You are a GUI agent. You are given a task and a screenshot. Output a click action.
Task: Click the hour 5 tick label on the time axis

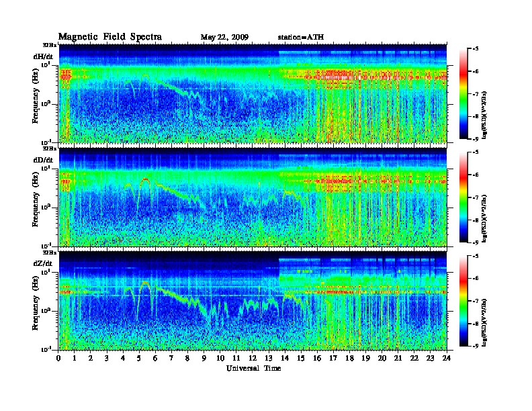click(x=139, y=358)
